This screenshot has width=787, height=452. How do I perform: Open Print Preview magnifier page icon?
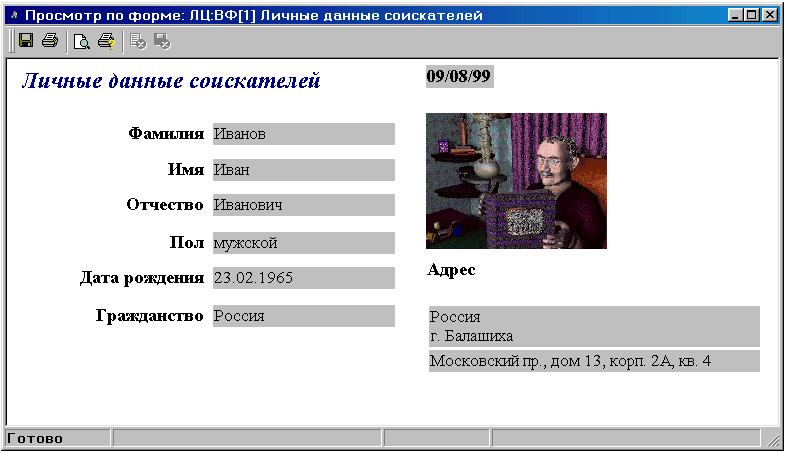[81, 41]
